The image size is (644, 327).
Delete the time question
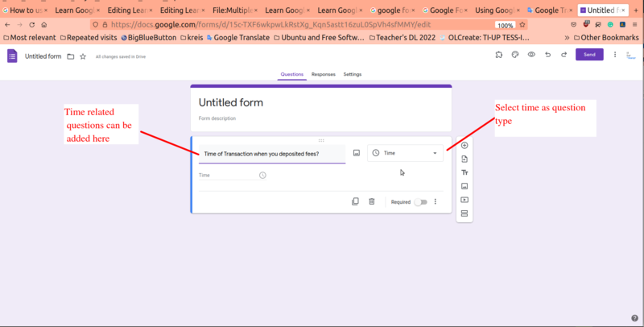point(372,201)
